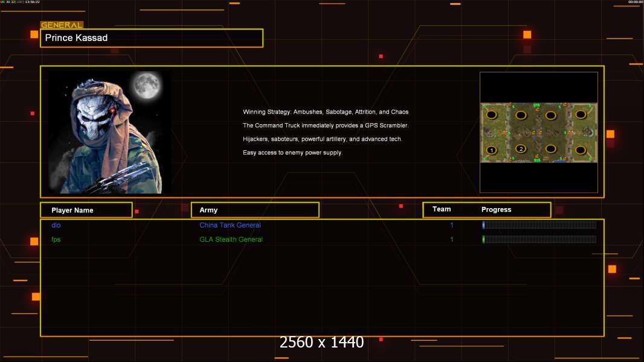Viewport: 644px width, 362px height.
Task: Click the Player Name column header
Action: [86, 210]
